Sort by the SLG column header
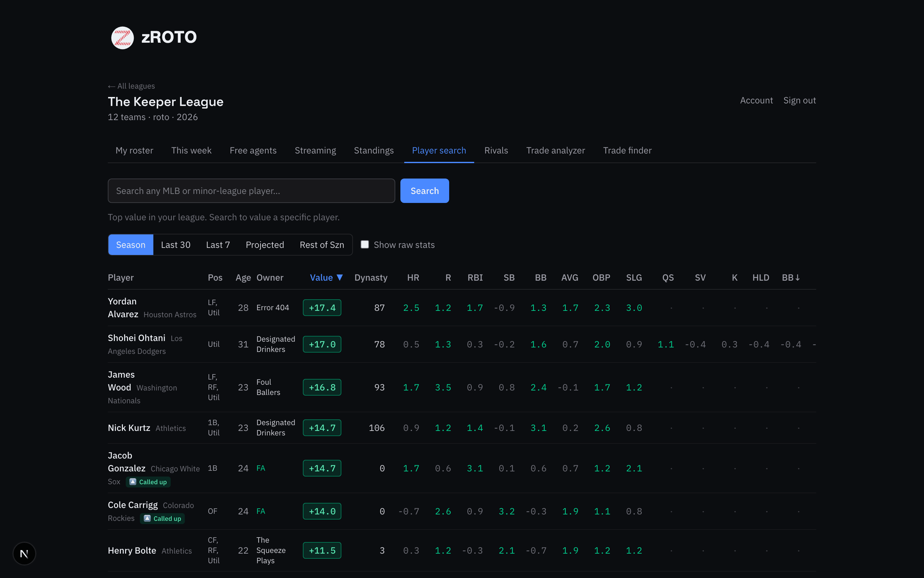924x578 pixels. pyautogui.click(x=634, y=277)
